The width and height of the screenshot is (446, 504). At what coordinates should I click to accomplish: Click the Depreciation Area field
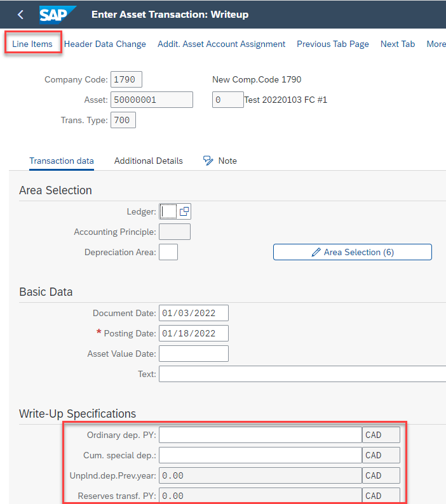pyautogui.click(x=168, y=252)
